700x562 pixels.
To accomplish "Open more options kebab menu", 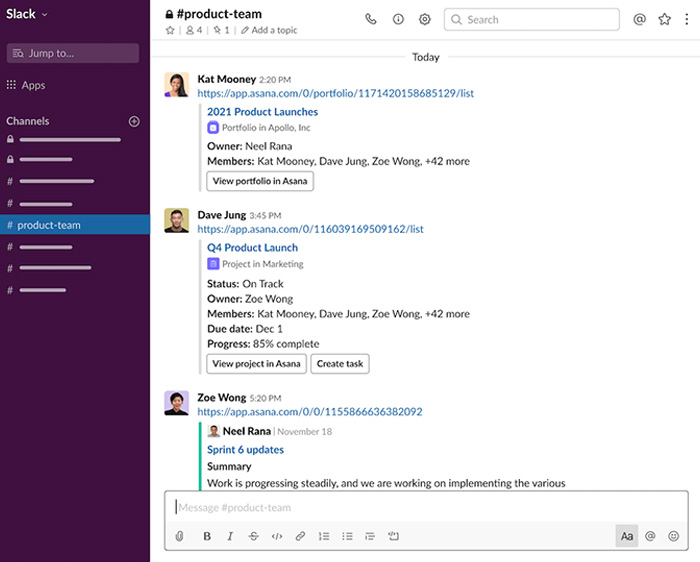I will click(x=687, y=19).
